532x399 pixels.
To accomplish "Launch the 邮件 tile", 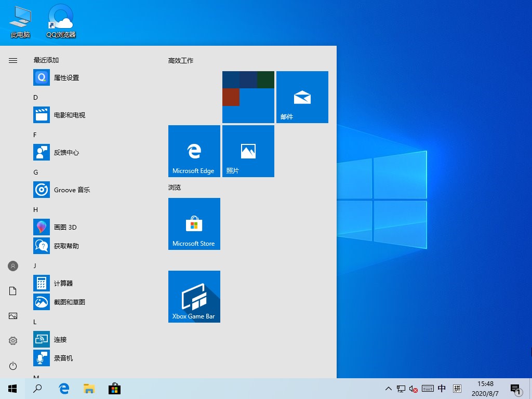I will click(x=302, y=97).
